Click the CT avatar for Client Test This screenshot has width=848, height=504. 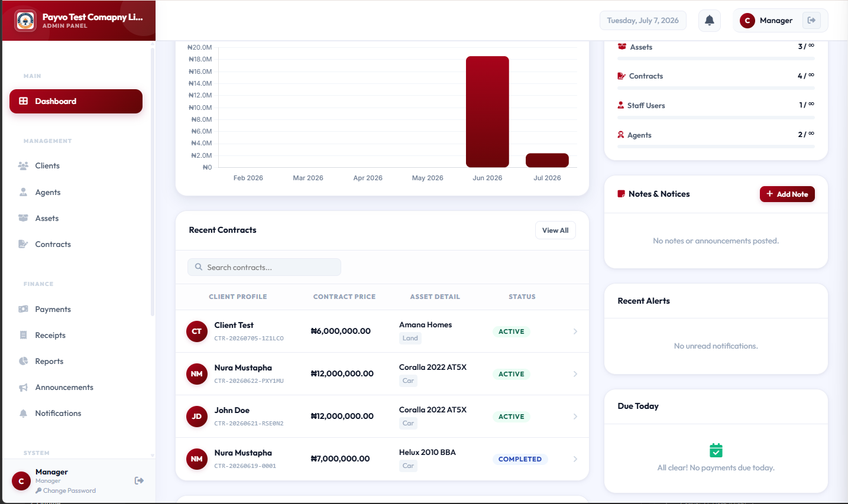point(197,331)
